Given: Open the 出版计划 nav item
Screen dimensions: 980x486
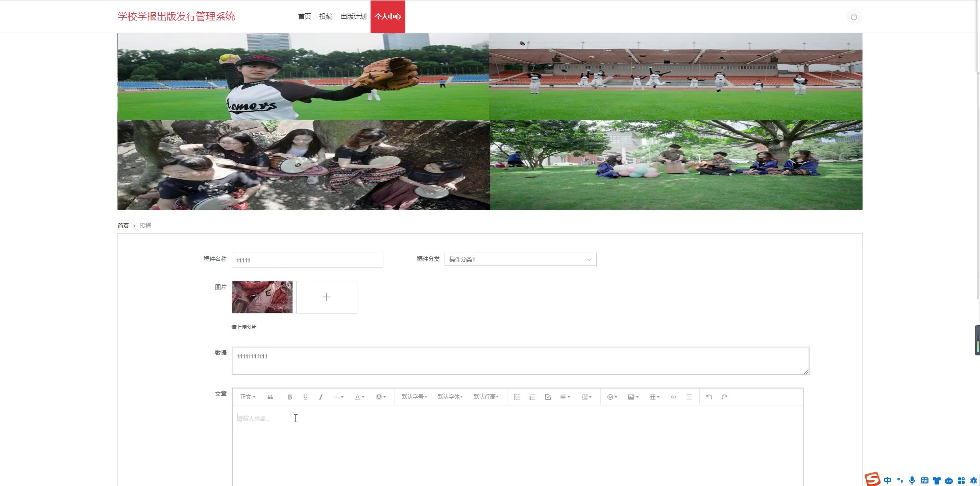Looking at the screenshot, I should click(x=354, y=16).
